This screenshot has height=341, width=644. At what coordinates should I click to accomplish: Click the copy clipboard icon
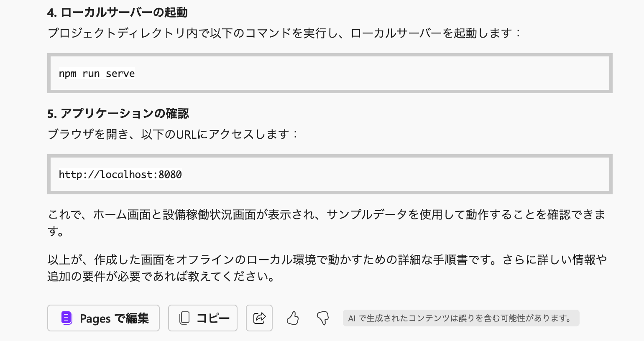click(184, 318)
